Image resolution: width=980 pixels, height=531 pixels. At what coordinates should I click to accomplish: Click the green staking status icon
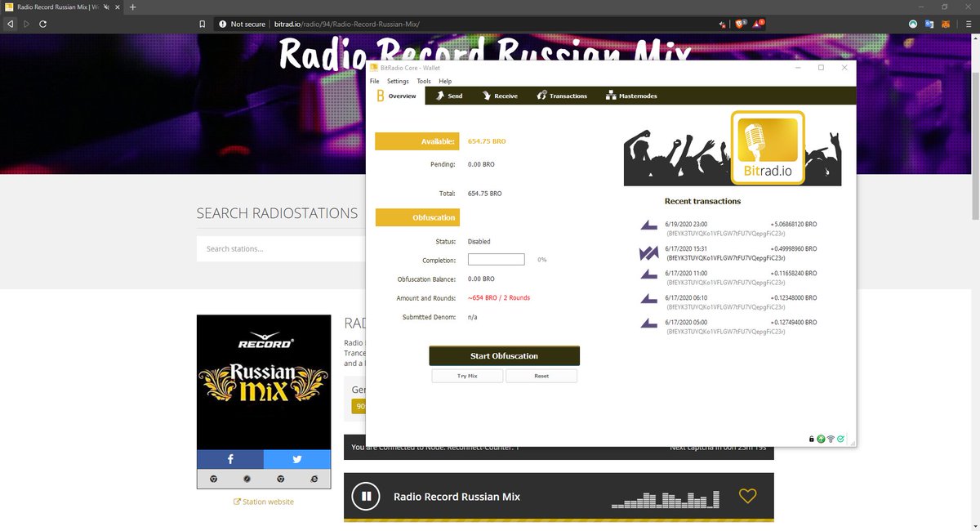pyautogui.click(x=821, y=439)
